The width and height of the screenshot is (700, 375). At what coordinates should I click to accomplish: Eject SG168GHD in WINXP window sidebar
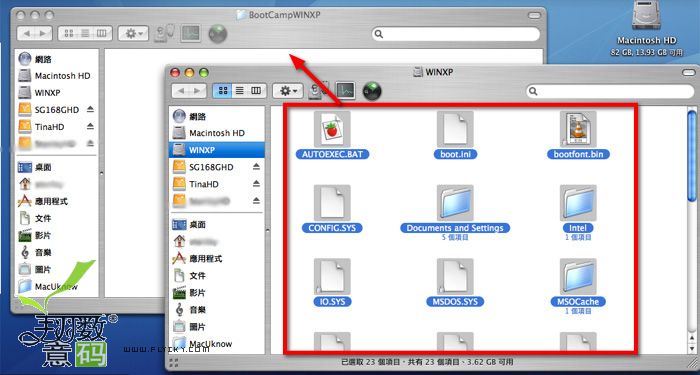coord(256,167)
